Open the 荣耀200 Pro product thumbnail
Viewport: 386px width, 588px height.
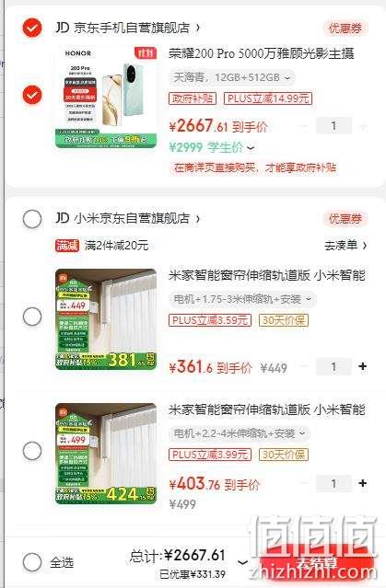(106, 97)
